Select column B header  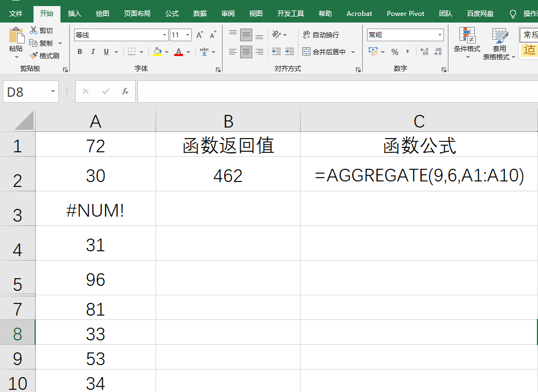click(x=228, y=121)
